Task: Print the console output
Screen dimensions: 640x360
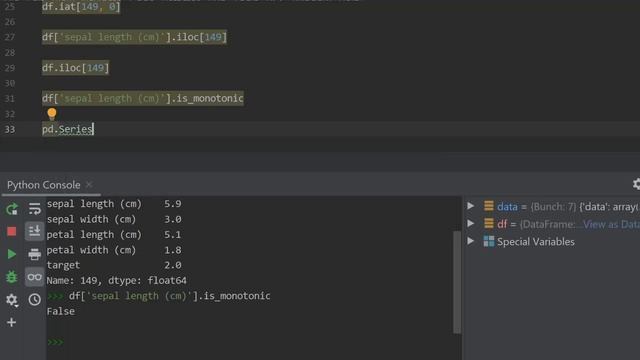Action: click(x=35, y=254)
